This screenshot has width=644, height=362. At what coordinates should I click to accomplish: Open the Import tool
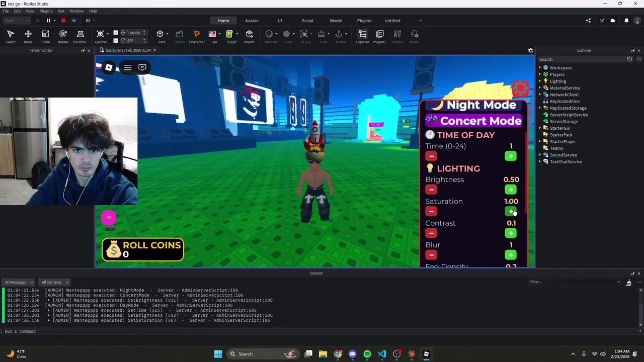tap(249, 36)
